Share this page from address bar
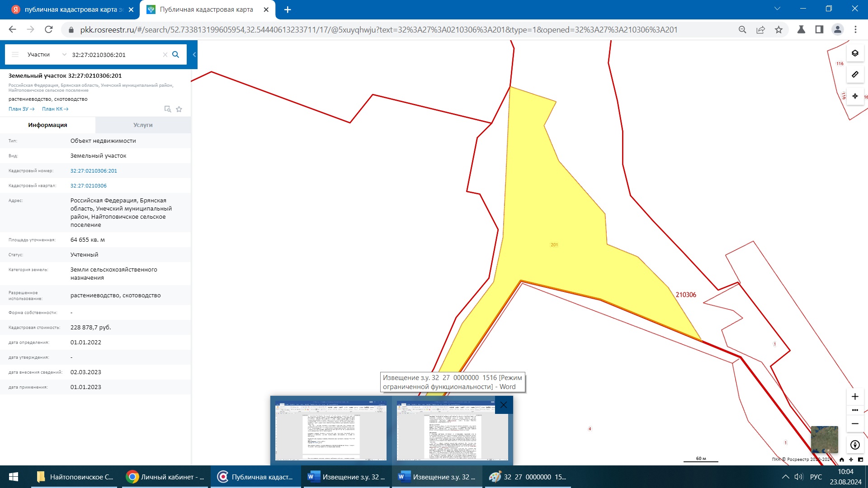This screenshot has width=868, height=488. pos(760,29)
